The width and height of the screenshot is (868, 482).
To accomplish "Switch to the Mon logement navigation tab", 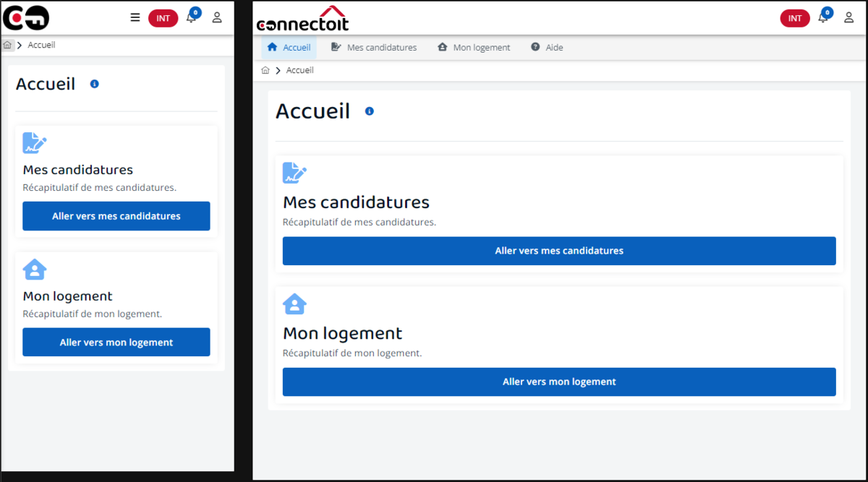I will pos(474,48).
